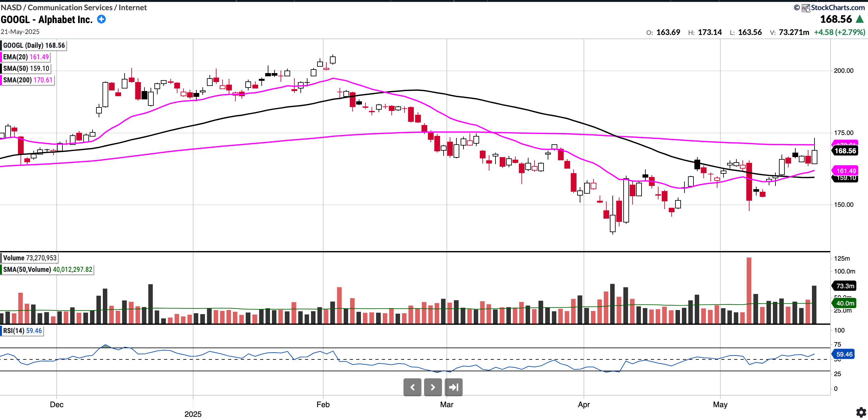Click the Apr month marker on timeline

584,404
